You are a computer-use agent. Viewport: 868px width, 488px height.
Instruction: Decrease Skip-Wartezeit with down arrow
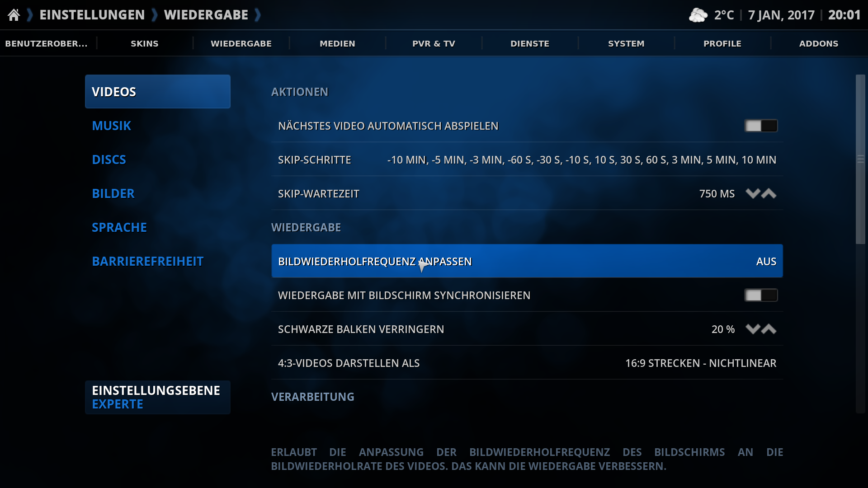753,193
